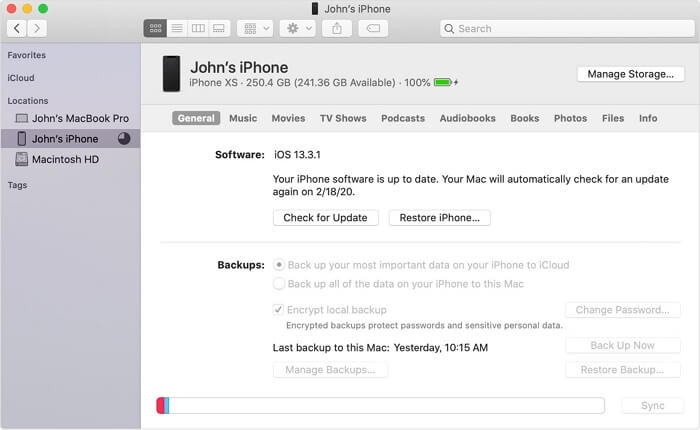Click the iPhone icon in sidebar
The image size is (700, 430).
pyautogui.click(x=21, y=139)
